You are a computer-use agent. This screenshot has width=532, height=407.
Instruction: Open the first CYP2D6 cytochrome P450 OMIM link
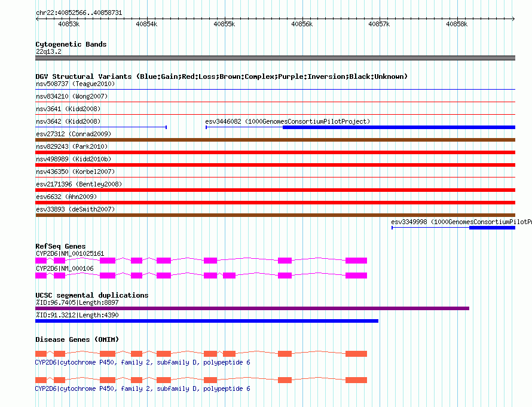tap(142, 363)
